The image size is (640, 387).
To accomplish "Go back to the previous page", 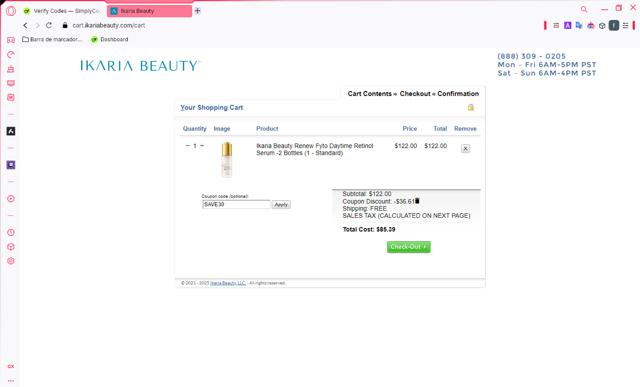I will click(x=25, y=25).
